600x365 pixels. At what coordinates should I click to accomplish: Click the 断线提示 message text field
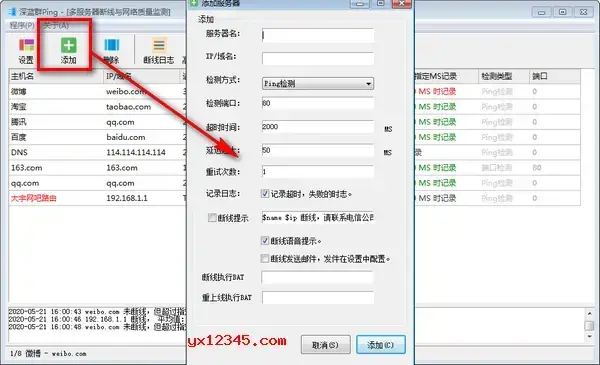click(x=318, y=218)
